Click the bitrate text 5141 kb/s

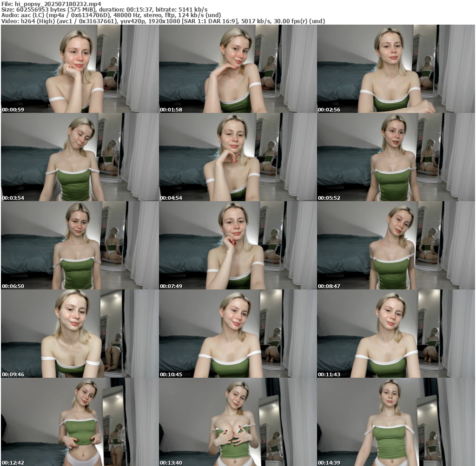point(194,10)
